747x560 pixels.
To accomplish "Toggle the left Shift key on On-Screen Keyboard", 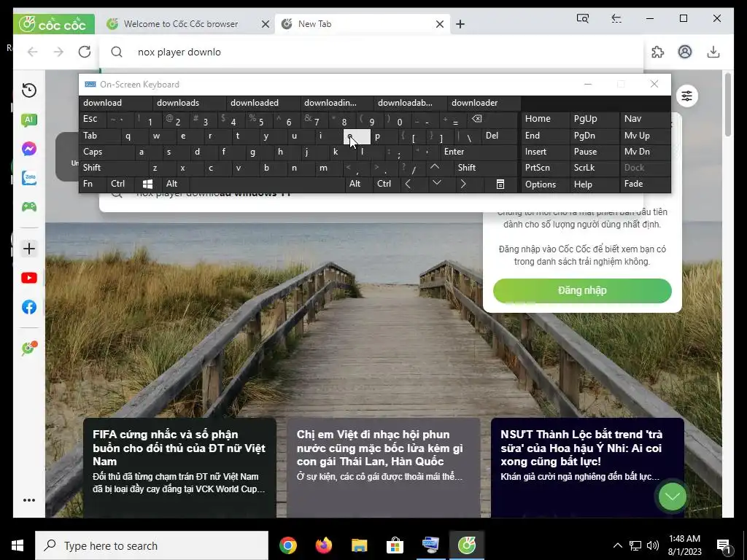I will (114, 168).
